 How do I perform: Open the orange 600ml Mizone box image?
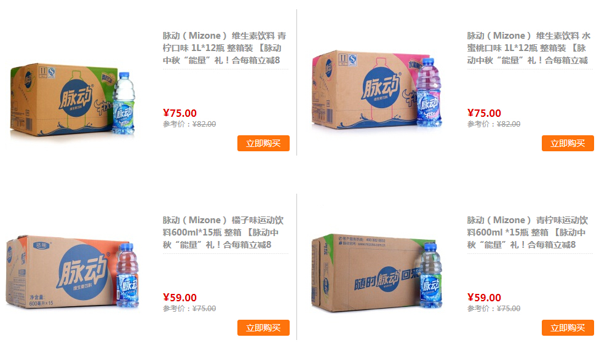click(73, 272)
